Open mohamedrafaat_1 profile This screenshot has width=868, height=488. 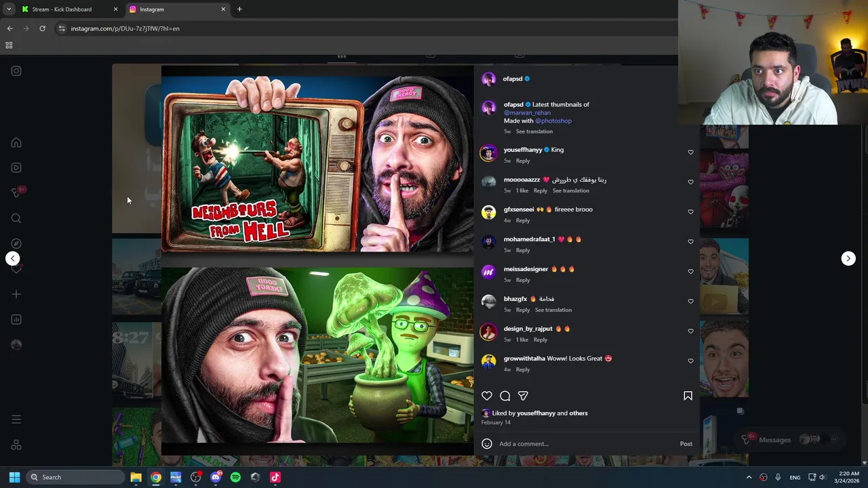[x=530, y=239]
